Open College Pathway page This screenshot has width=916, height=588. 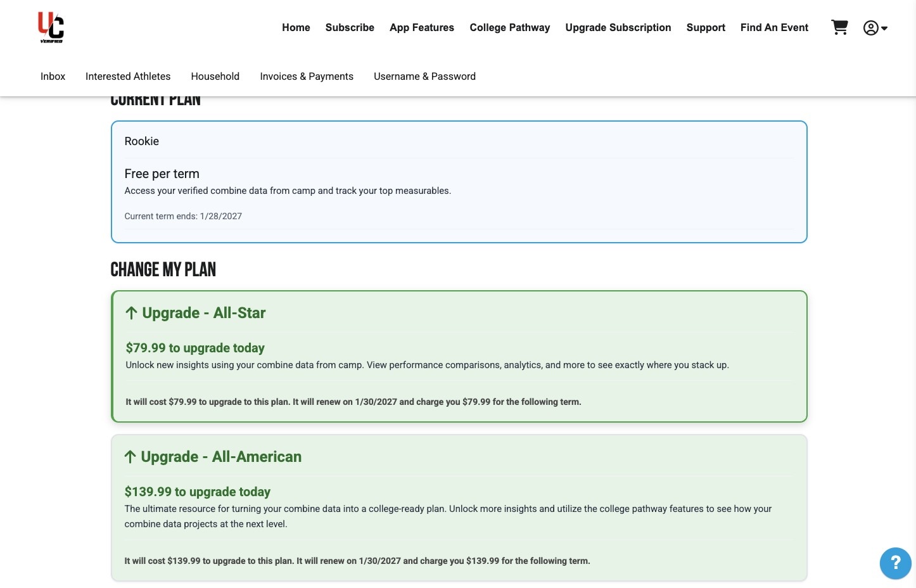pos(509,28)
